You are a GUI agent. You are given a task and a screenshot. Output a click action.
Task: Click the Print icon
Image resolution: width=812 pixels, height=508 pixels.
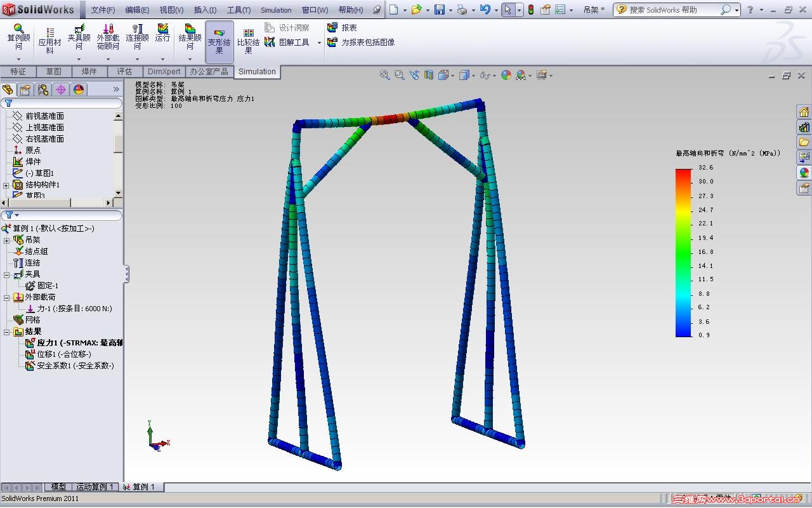pos(462,10)
